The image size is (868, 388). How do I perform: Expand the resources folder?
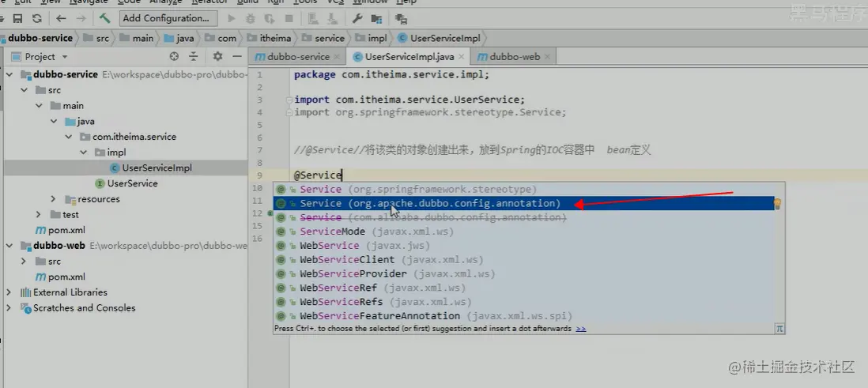54,198
